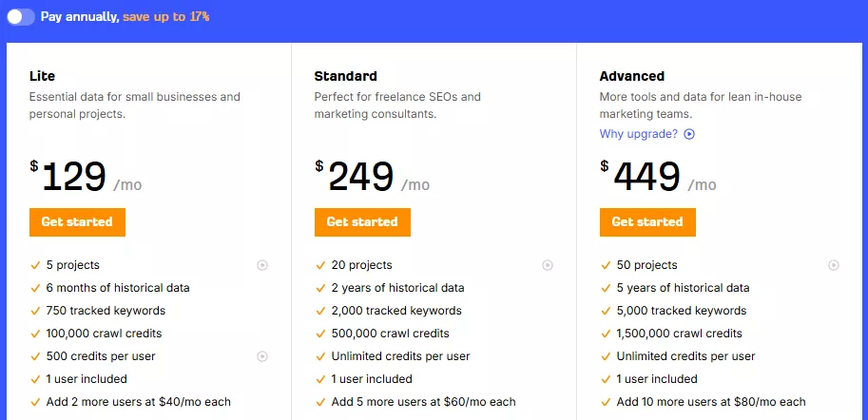Play video icon beside Lite 5 projects
Image resolution: width=868 pixels, height=420 pixels.
(262, 265)
